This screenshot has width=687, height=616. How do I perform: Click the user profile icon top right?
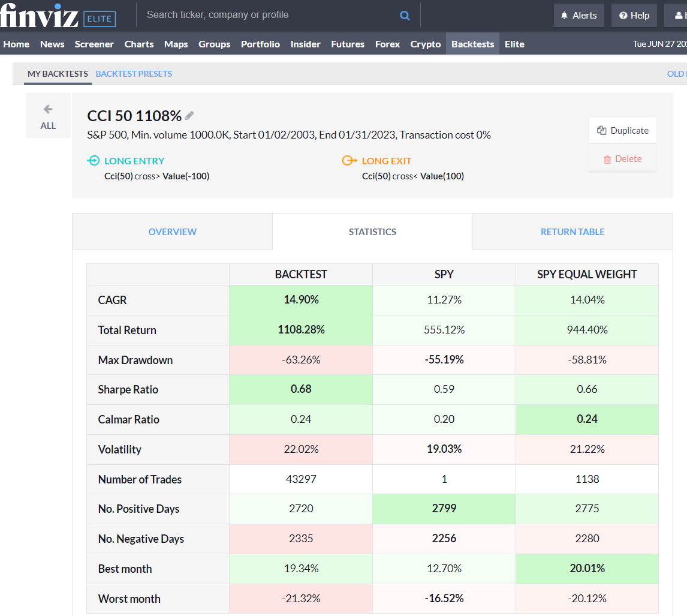(x=677, y=15)
